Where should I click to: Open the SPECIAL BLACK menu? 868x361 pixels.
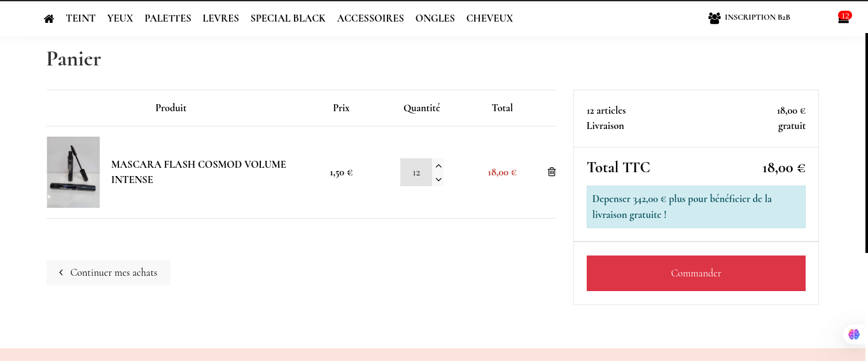[288, 18]
